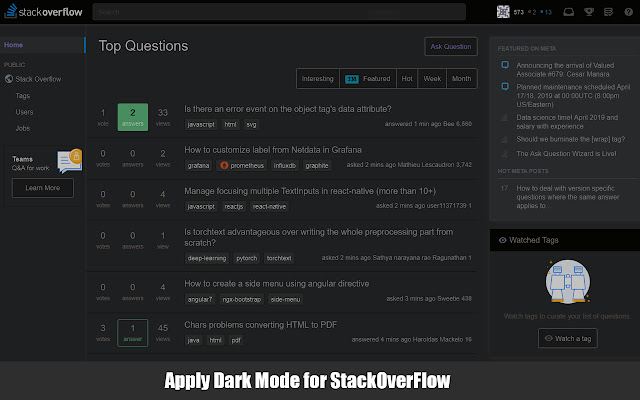Open the achievements trophy icon

point(585,13)
